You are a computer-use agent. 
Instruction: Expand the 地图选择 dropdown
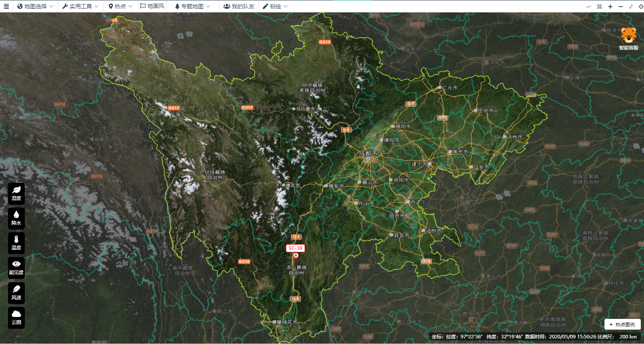point(35,6)
